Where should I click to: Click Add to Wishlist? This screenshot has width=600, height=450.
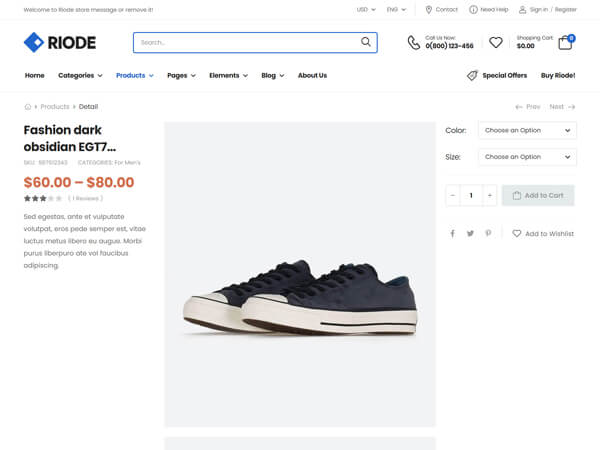tap(543, 233)
